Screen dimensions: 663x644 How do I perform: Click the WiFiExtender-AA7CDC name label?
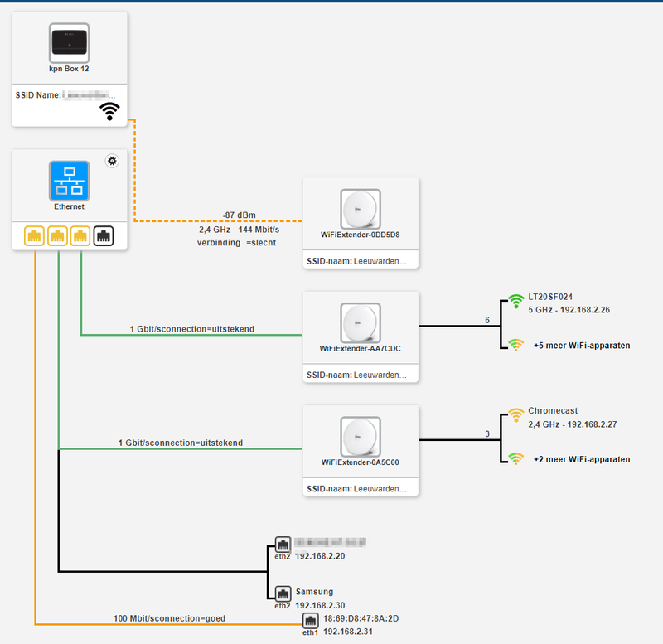tap(361, 348)
